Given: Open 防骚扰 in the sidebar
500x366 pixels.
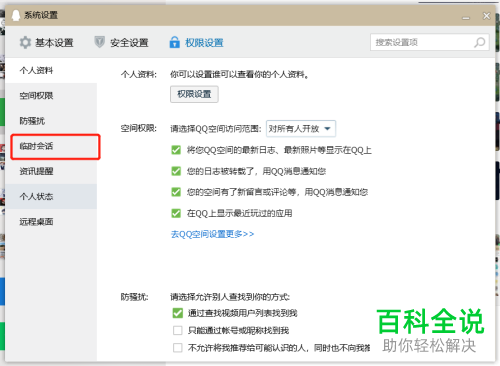Looking at the screenshot, I should tap(51, 121).
